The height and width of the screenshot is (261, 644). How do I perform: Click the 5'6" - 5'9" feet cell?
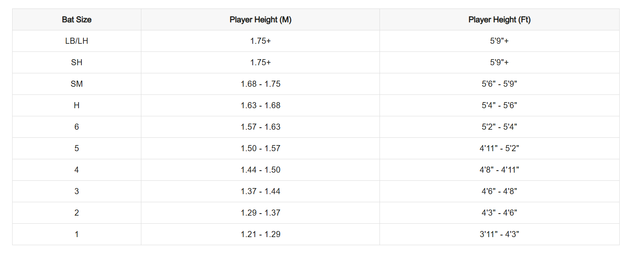499,84
